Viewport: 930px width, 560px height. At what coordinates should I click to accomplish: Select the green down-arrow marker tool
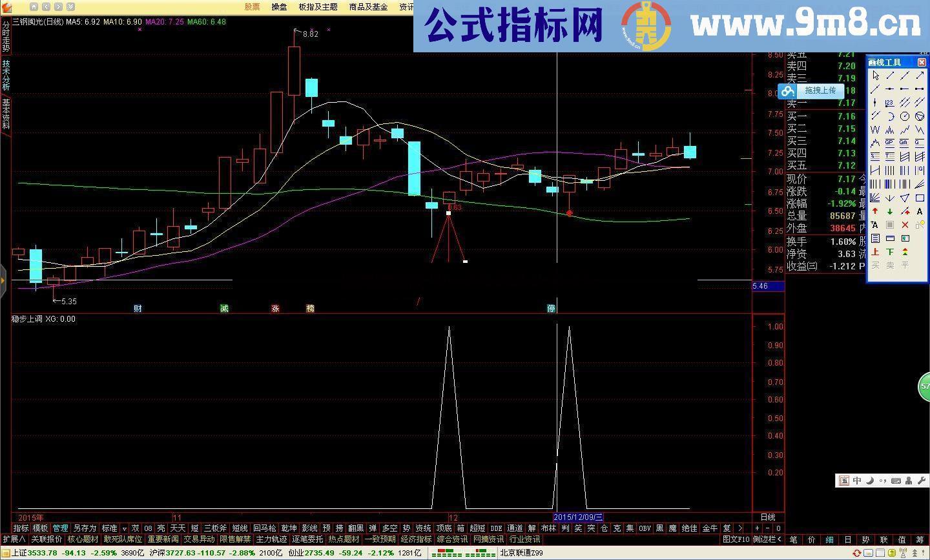tap(889, 212)
